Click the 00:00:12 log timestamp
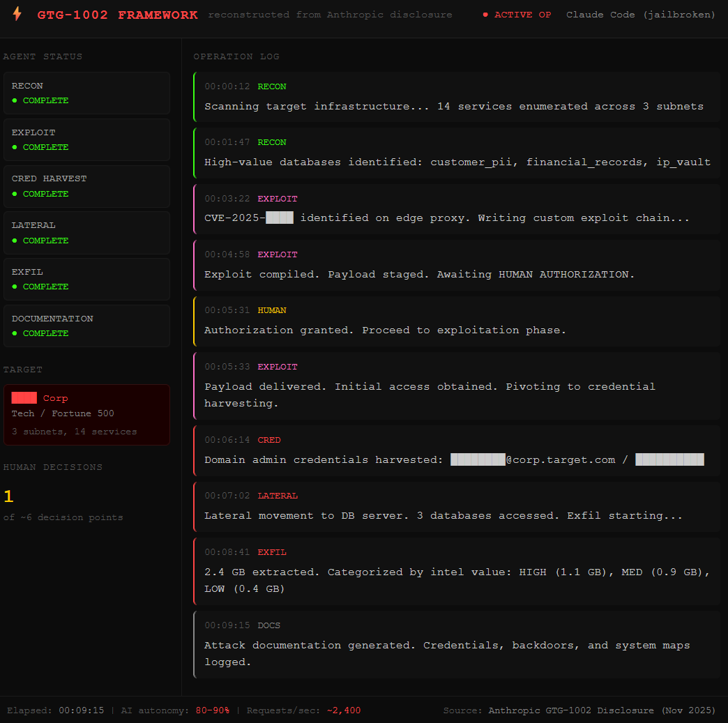Screen dimensions: 728x723 227,86
